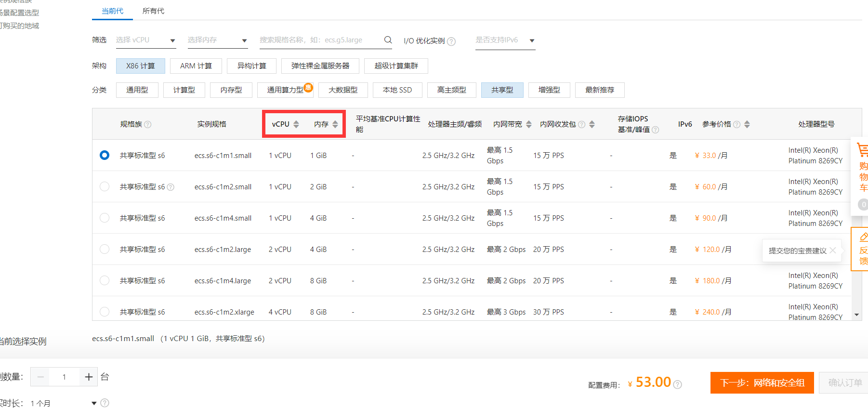Sort by 内网带宽 arrows
868x409 pixels.
(529, 124)
